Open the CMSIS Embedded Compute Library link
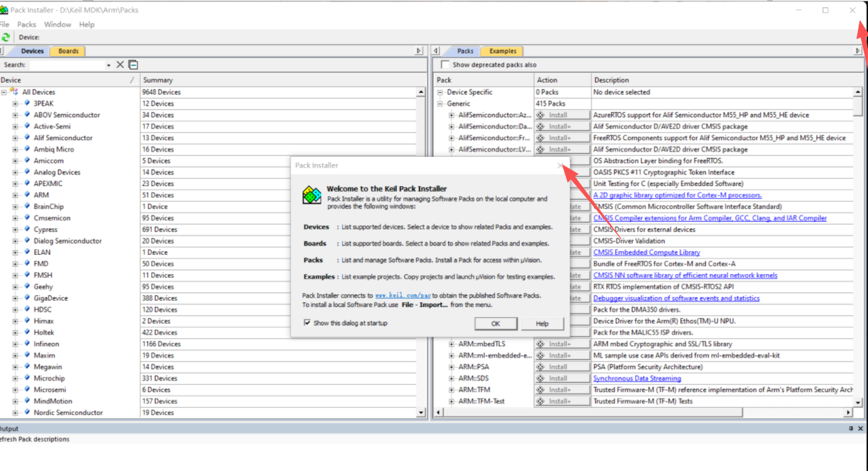This screenshot has width=868, height=471. tap(646, 252)
